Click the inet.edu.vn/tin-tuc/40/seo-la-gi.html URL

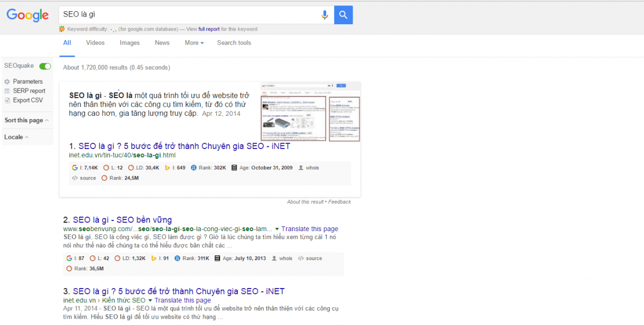click(x=122, y=156)
